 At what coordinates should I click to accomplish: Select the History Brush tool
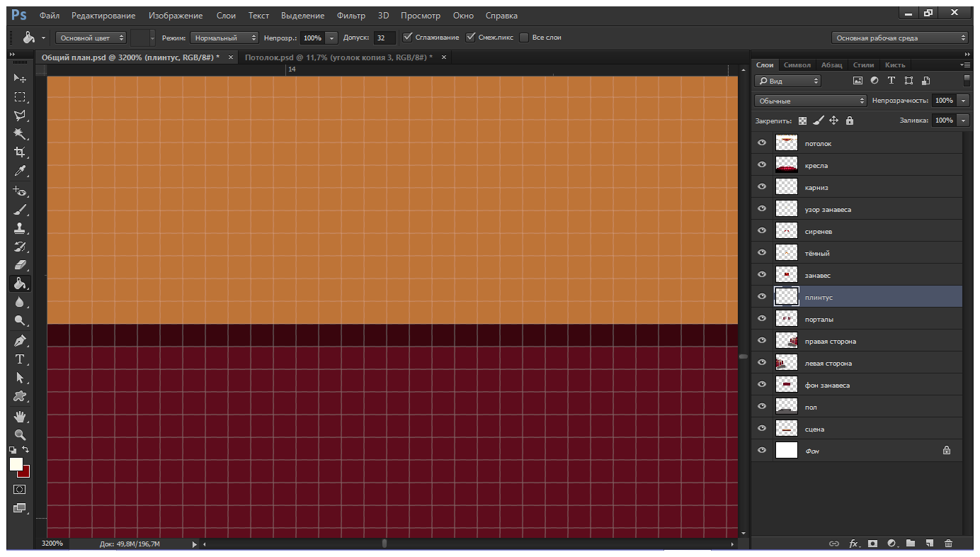[20, 247]
